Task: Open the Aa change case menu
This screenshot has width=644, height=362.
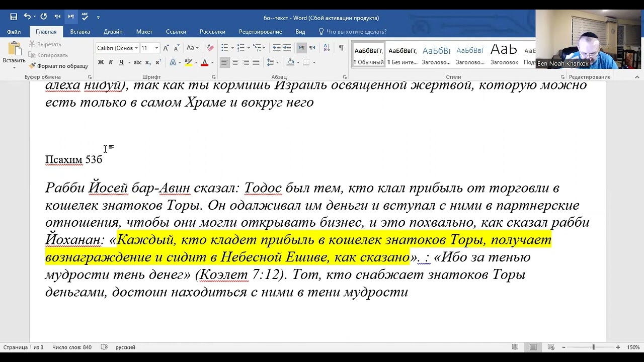Action: pyautogui.click(x=192, y=48)
